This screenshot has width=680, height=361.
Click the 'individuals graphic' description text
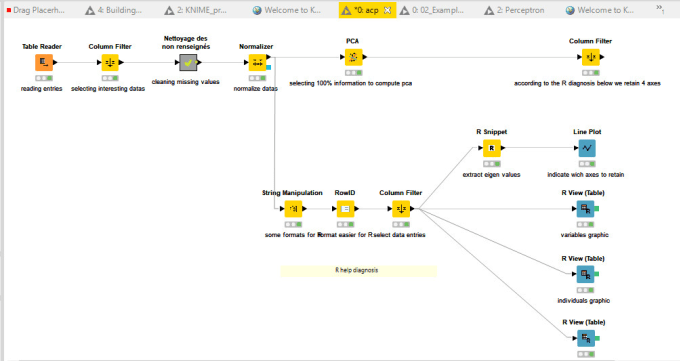point(584,301)
